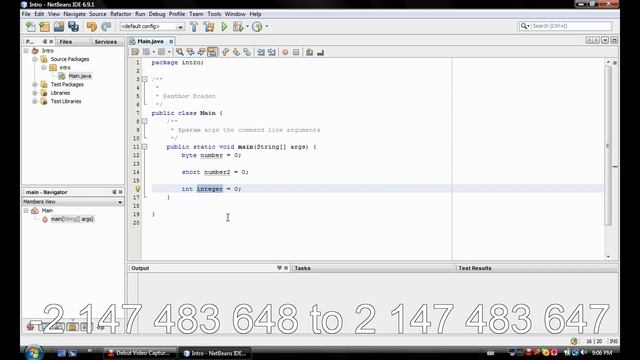Screen dimensions: 640x360
Task: Click the Debug Project toolbar icon
Action: coord(238,27)
